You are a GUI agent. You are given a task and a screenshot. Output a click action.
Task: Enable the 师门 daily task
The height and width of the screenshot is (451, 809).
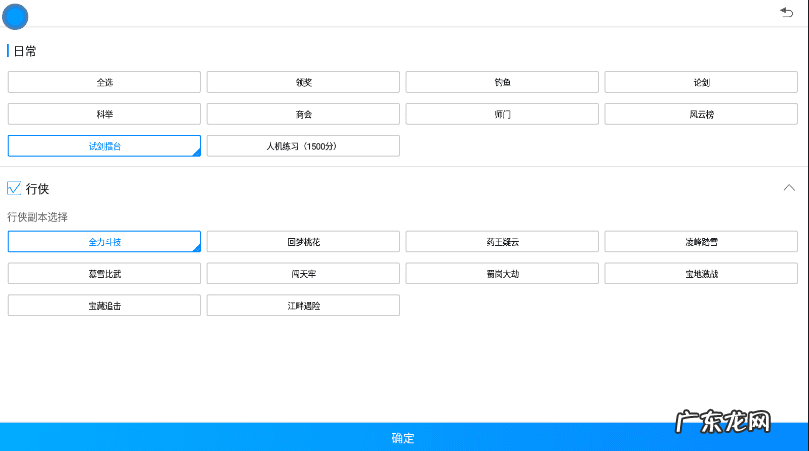502,114
